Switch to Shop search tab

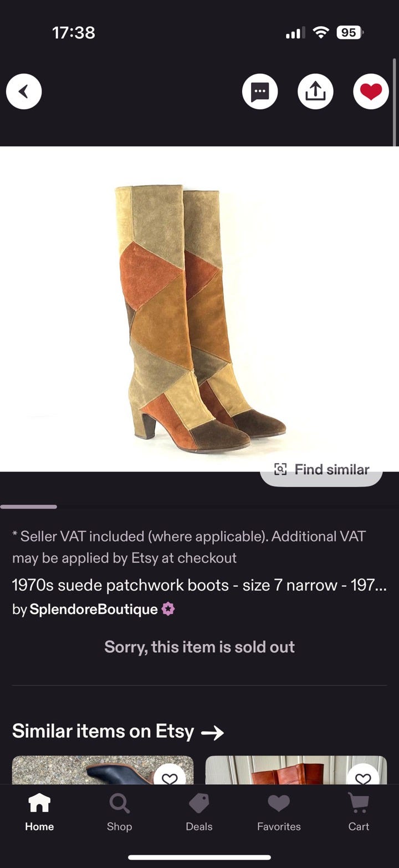[x=119, y=812]
